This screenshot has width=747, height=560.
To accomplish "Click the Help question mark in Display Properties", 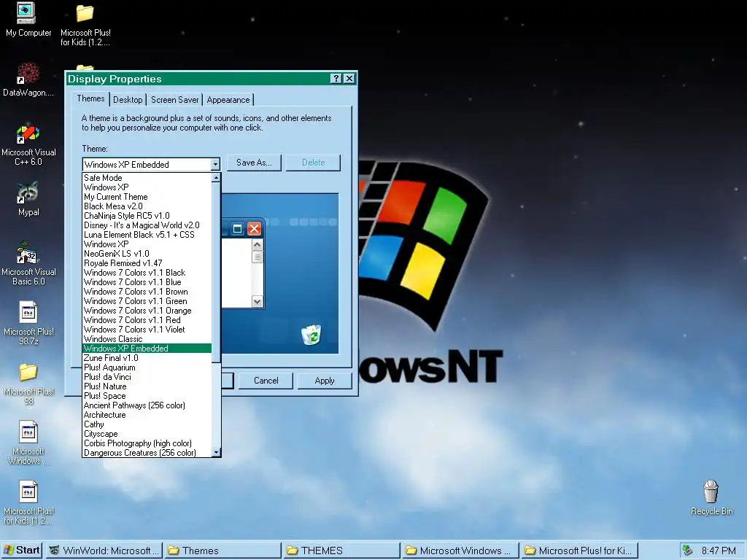I will [336, 79].
